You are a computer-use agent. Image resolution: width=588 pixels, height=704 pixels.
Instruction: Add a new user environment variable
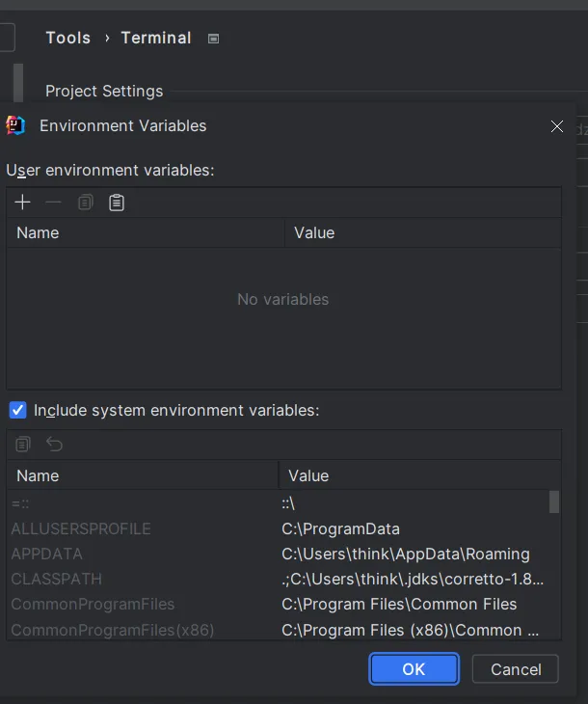(23, 203)
